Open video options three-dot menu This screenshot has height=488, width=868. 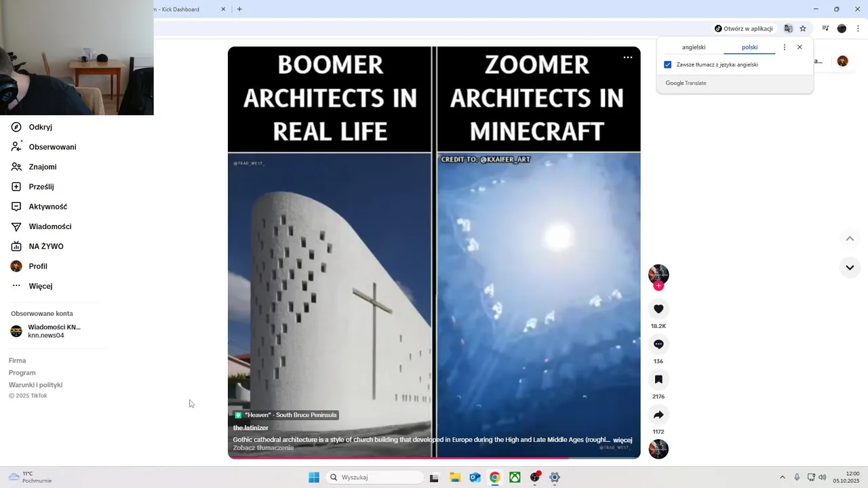[x=628, y=58]
